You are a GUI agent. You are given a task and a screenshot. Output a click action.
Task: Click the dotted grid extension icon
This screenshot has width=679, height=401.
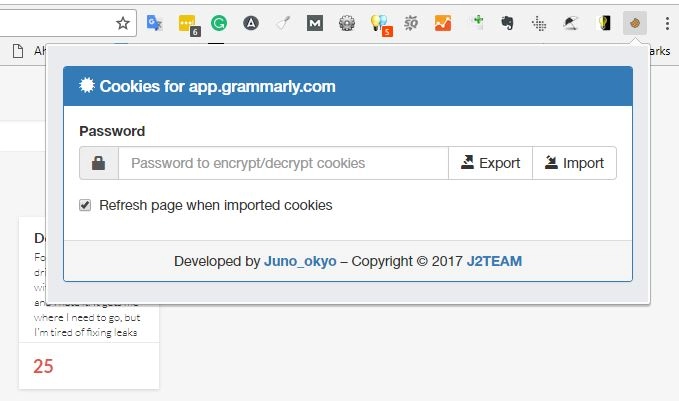point(539,23)
